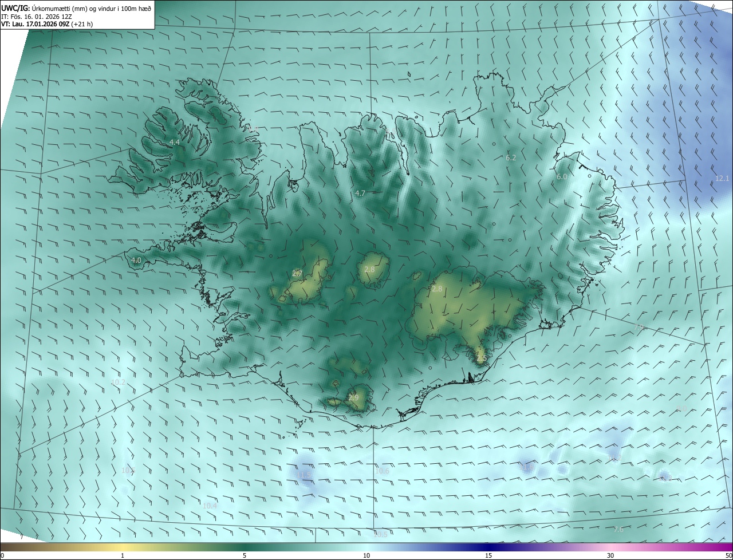Click the '5' tick on the color scale
Screen dimensions: 733x560
pyautogui.click(x=245, y=555)
